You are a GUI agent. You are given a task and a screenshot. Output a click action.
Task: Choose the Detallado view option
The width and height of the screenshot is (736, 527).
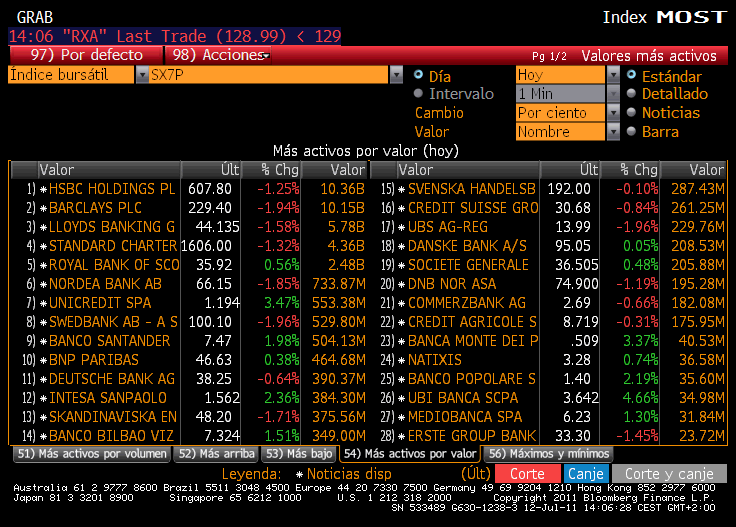pos(631,93)
